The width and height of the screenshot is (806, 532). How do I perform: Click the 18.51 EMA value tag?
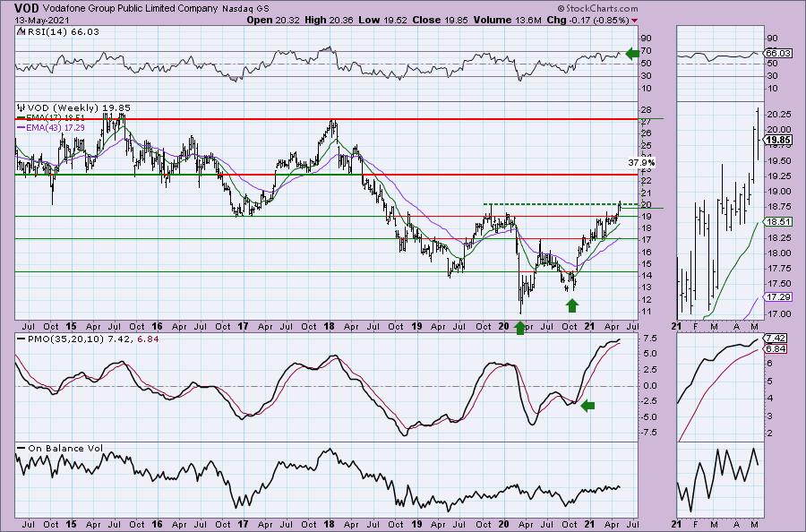(x=777, y=222)
